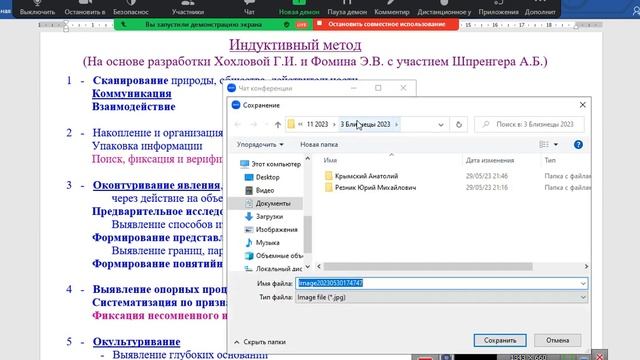Open Тип файла Image file (*.jpg) dropdown
The height and width of the screenshot is (360, 640).
coord(442,297)
